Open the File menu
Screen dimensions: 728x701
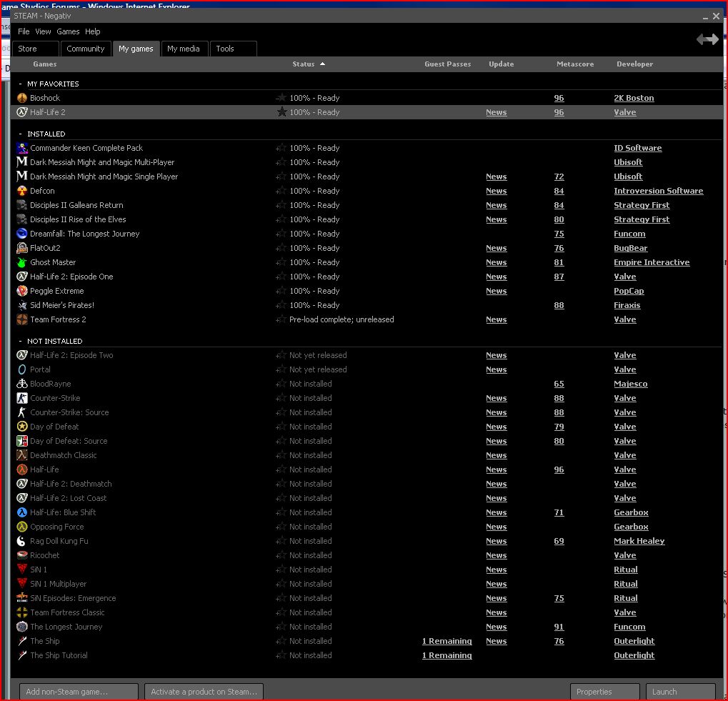pyautogui.click(x=24, y=31)
